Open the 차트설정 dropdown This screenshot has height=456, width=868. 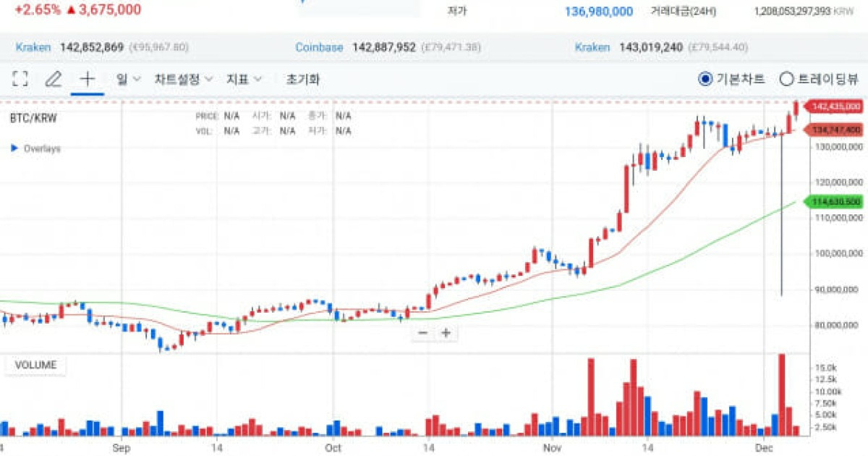tap(184, 80)
